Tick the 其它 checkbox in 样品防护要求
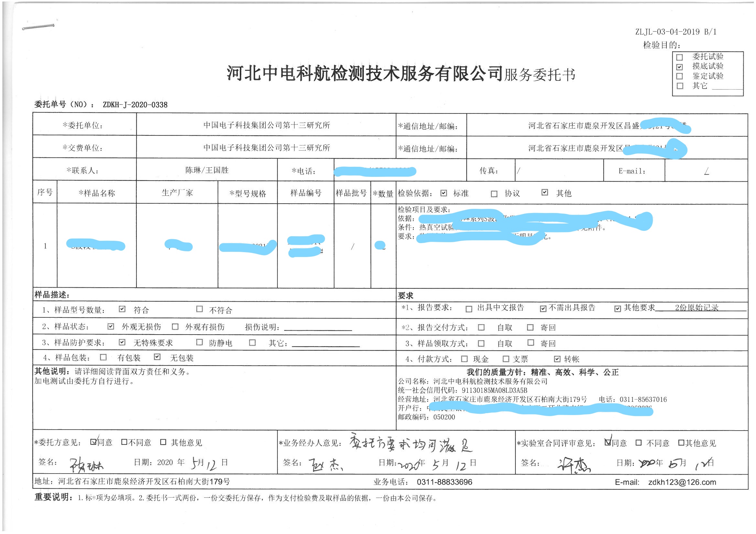Image resolution: width=756 pixels, height=534 pixels. (x=252, y=343)
